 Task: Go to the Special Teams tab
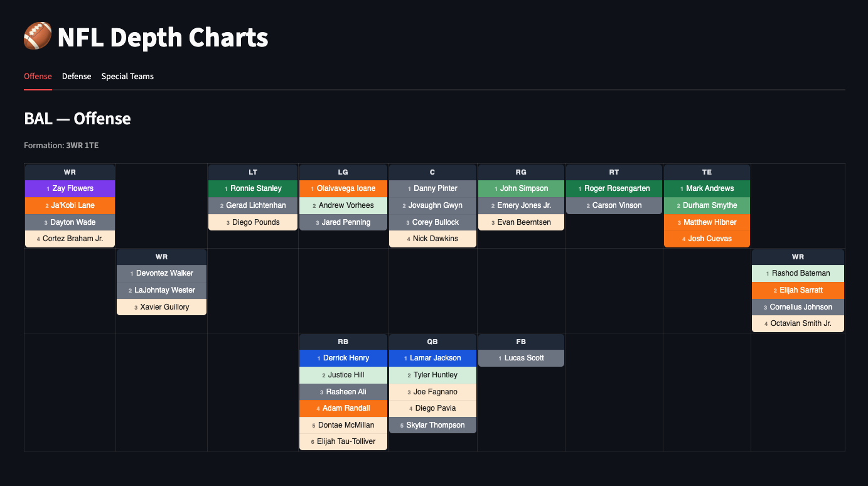pos(127,77)
